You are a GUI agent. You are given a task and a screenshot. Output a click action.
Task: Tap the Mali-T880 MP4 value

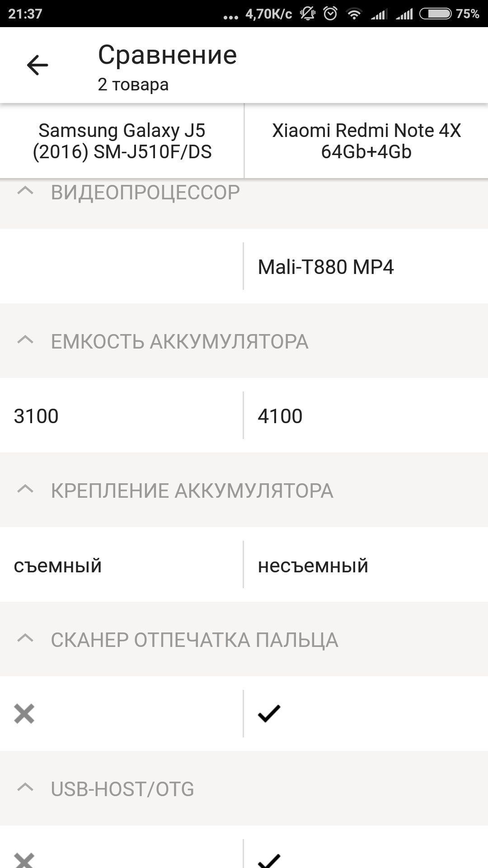326,267
